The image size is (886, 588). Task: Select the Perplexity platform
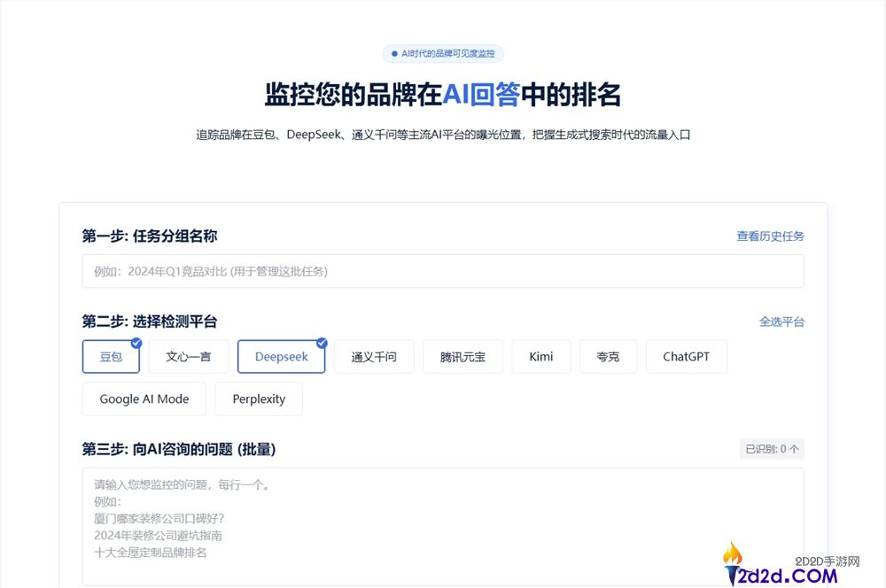[x=259, y=398]
